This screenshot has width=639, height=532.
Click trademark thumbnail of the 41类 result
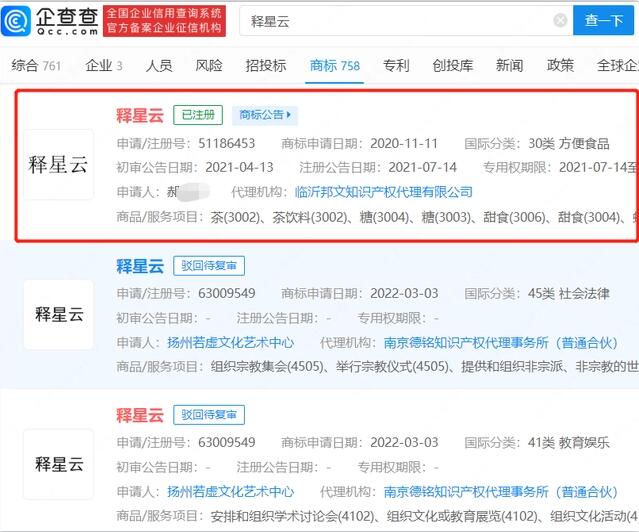click(x=58, y=464)
